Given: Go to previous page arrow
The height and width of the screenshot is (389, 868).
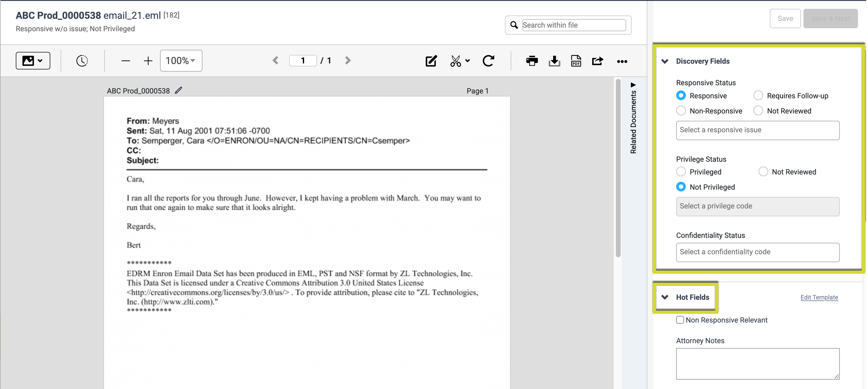Looking at the screenshot, I should 275,61.
